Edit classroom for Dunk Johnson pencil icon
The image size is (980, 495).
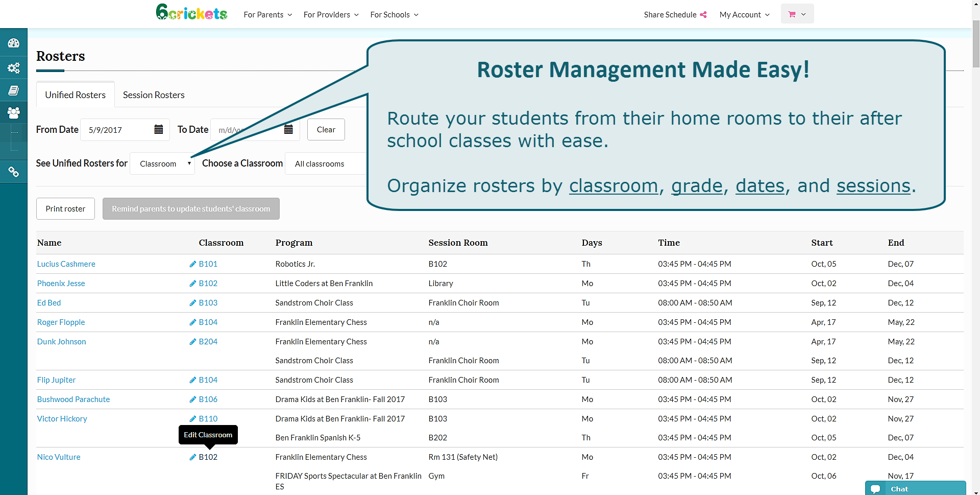[192, 342]
